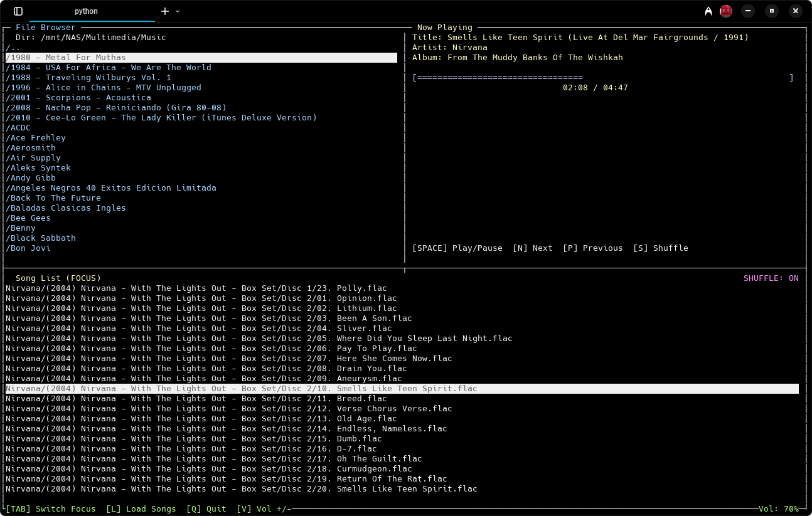The image size is (812, 516).
Task: Select song Disc 2/15. Dumb.flac
Action: tap(194, 439)
